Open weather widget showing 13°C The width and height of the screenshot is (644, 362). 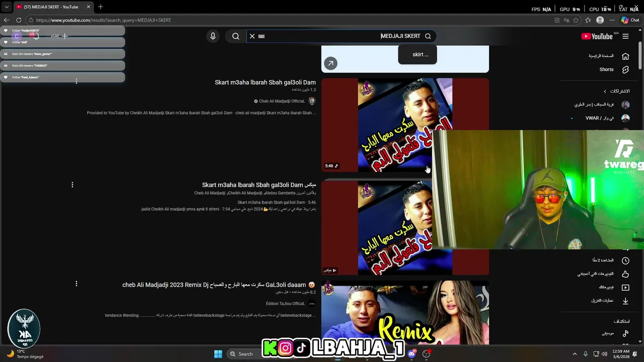pos(25,354)
